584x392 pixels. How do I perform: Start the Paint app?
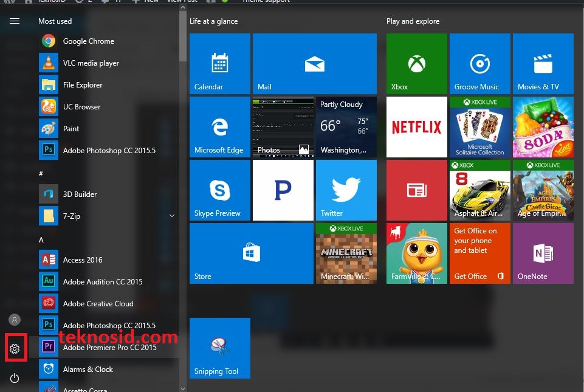coord(108,129)
